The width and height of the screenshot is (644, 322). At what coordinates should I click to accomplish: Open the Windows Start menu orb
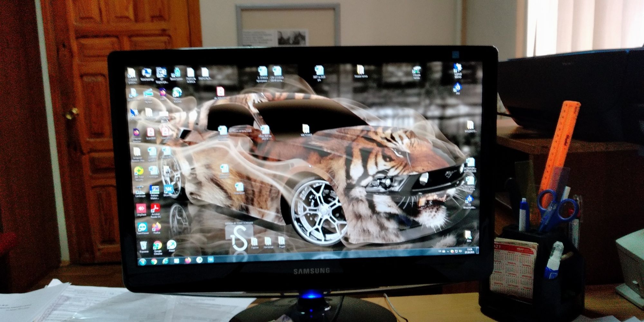[143, 261]
